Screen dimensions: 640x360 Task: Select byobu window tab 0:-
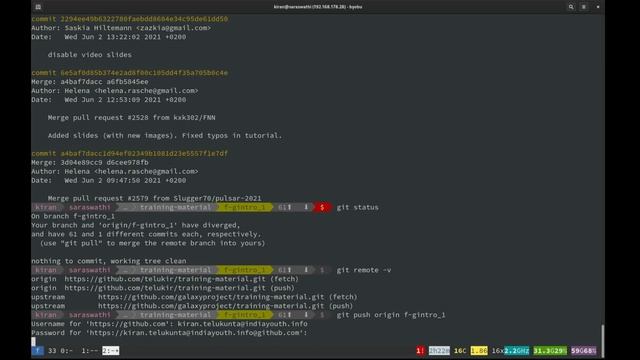point(67,351)
